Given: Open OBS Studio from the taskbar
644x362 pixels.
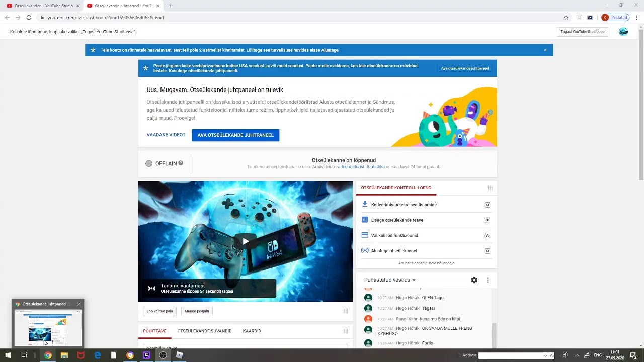Looking at the screenshot, I should pyautogui.click(x=163, y=355).
